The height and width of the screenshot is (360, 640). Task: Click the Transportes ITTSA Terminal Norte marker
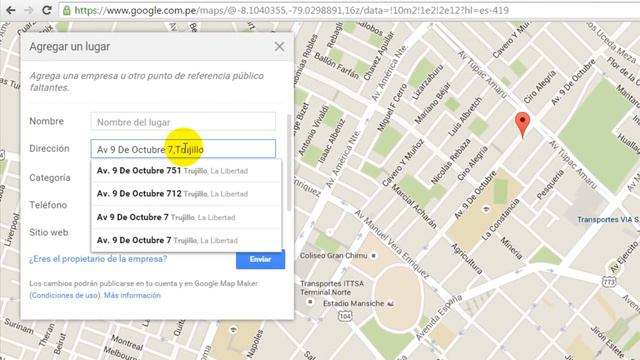coord(310,302)
